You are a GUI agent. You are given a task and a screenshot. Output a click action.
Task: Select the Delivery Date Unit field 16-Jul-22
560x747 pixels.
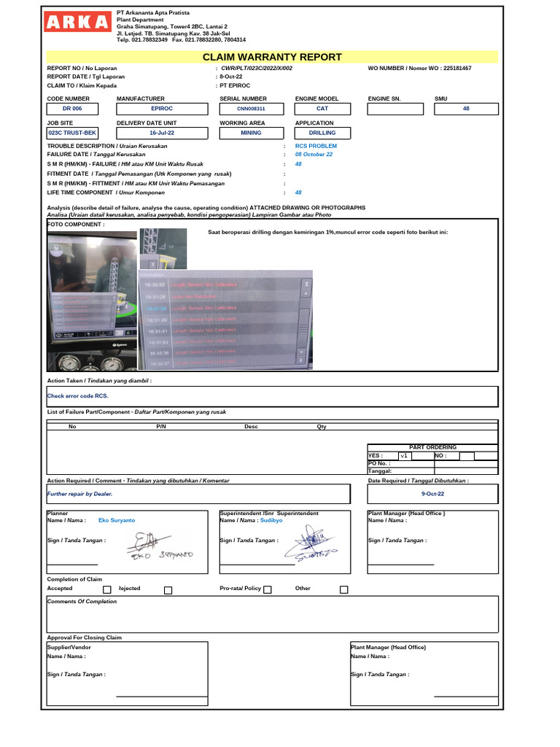(x=162, y=133)
